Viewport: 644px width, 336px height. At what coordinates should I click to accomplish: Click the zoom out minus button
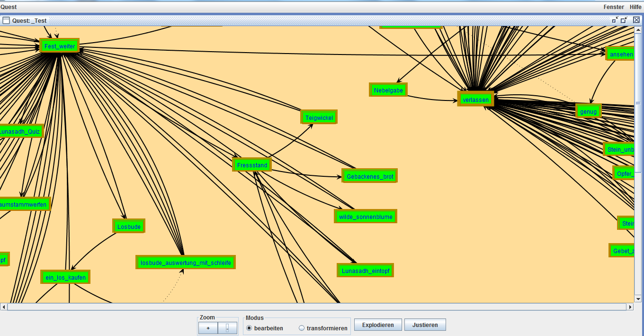227,328
